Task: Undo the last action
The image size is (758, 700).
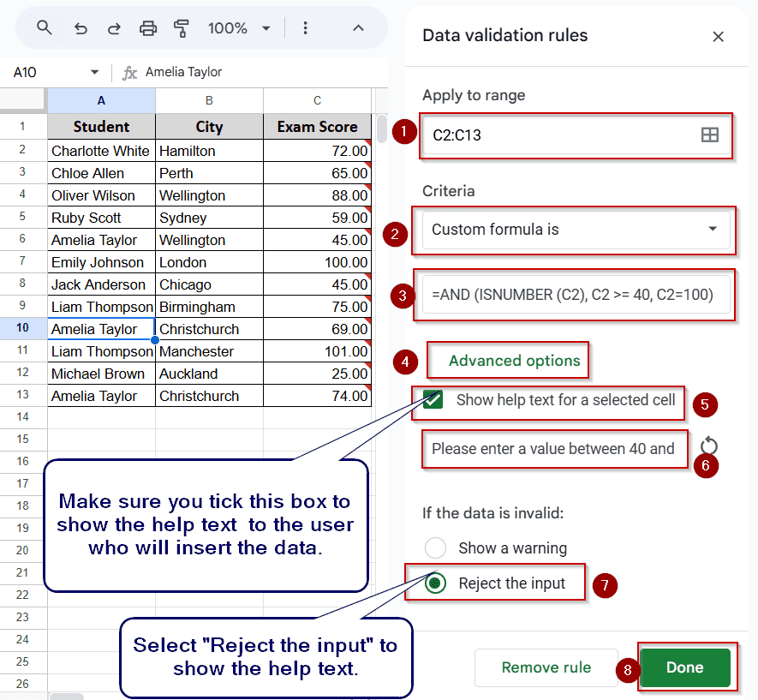Action: click(x=81, y=28)
